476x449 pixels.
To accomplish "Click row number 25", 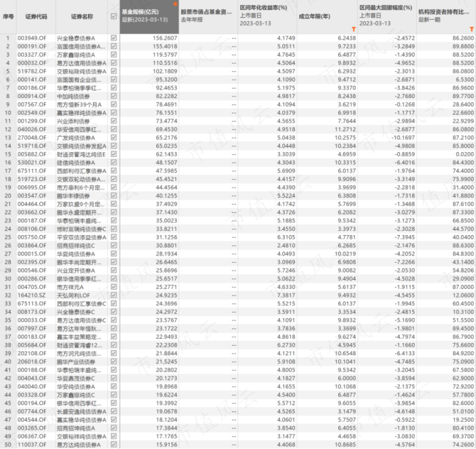I will (x=8, y=237).
